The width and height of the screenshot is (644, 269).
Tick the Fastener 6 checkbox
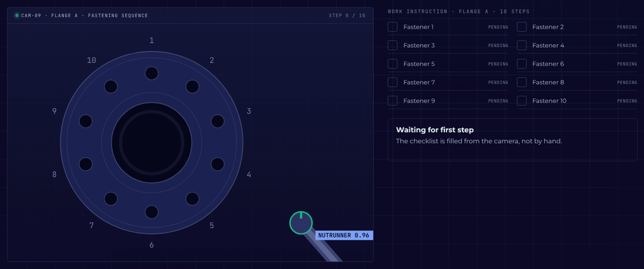click(x=522, y=64)
